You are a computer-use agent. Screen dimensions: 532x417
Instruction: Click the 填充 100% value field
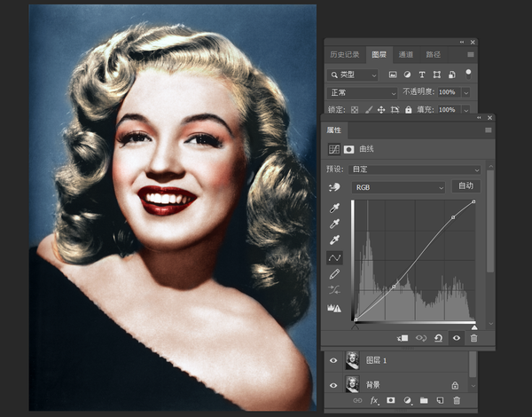click(x=449, y=110)
